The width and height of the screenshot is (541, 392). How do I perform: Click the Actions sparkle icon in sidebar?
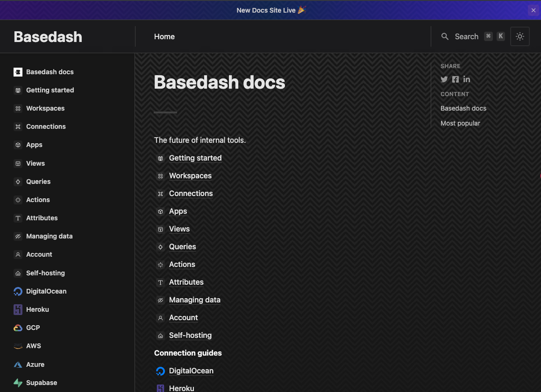click(x=18, y=200)
